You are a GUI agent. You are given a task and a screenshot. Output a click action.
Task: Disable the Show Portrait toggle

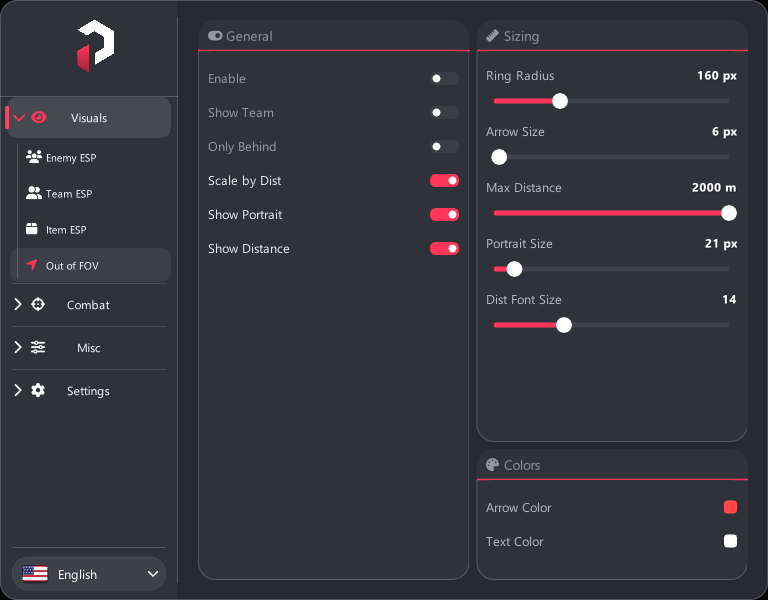click(444, 215)
